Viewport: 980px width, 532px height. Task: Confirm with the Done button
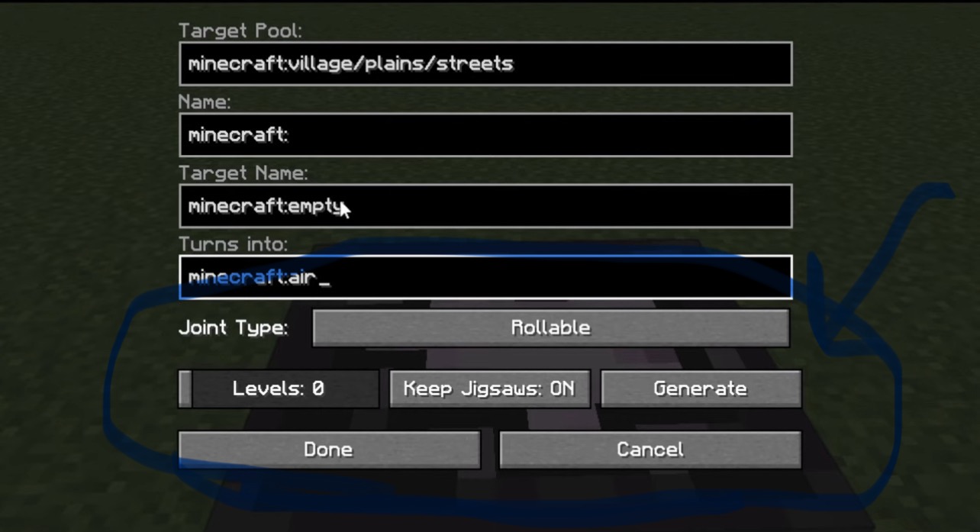point(329,450)
